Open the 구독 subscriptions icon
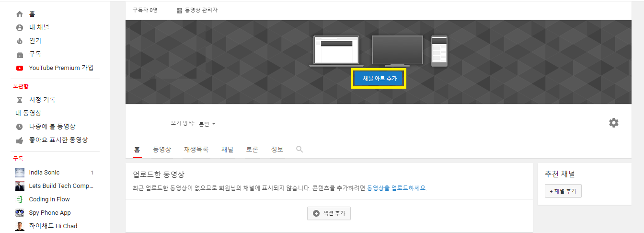The height and width of the screenshot is (233, 644). [19, 54]
